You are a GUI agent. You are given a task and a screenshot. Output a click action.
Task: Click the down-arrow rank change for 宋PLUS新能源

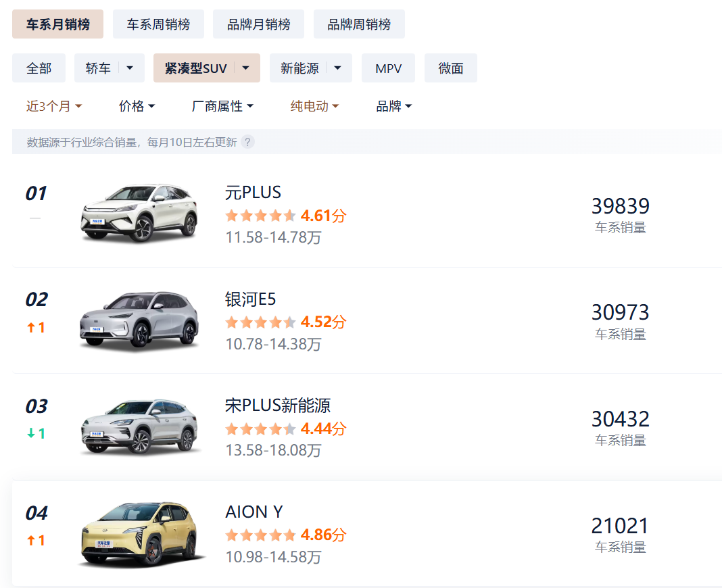(36, 433)
